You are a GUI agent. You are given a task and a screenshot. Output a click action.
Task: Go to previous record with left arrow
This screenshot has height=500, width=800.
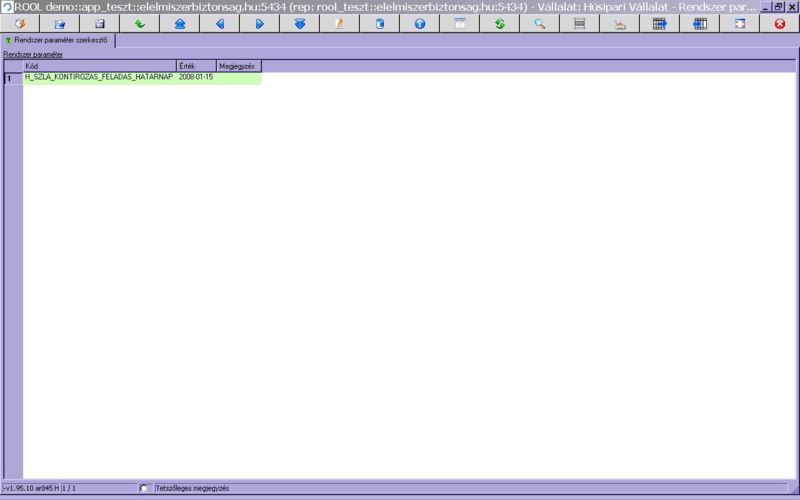tap(219, 23)
